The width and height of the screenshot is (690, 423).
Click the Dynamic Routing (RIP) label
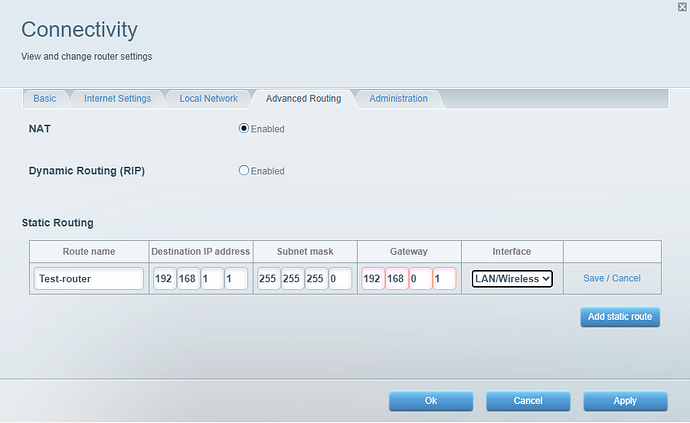[87, 171]
